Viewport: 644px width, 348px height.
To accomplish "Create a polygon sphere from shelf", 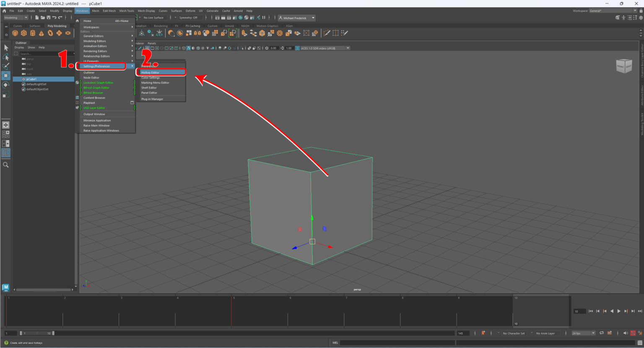I will pyautogui.click(x=15, y=33).
